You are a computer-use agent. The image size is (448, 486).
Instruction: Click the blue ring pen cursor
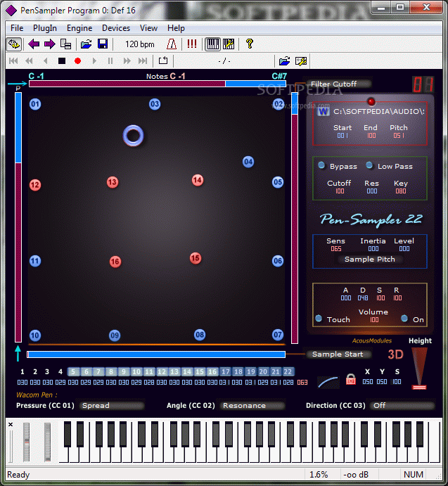click(x=134, y=136)
